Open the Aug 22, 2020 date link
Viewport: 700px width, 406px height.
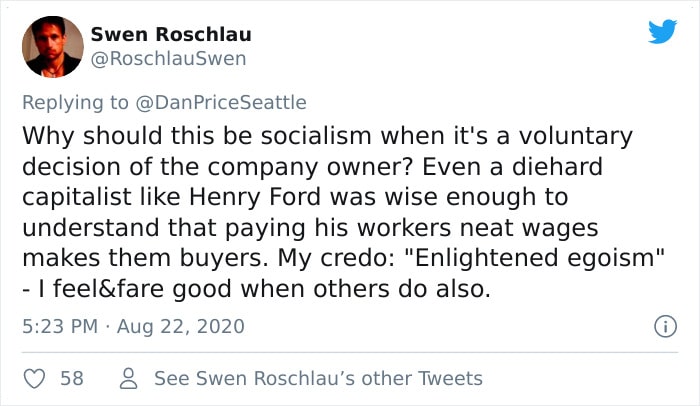[181, 326]
